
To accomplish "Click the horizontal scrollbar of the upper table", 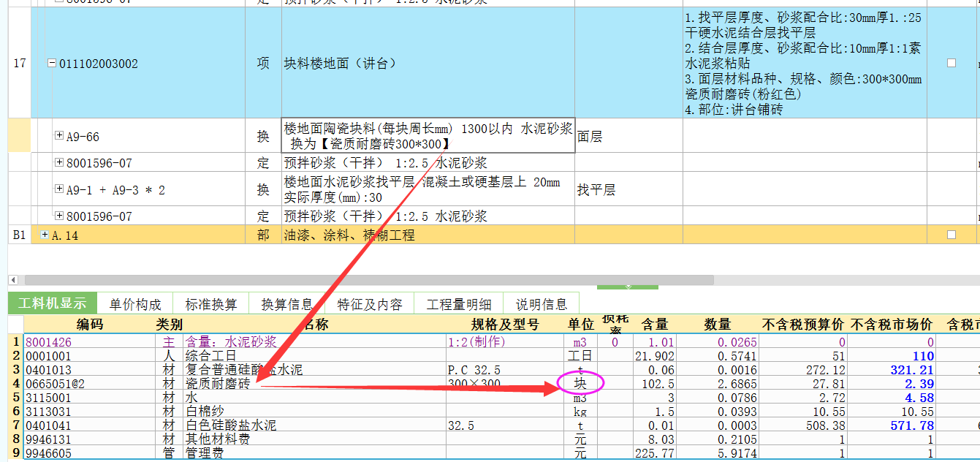I will coord(368,280).
